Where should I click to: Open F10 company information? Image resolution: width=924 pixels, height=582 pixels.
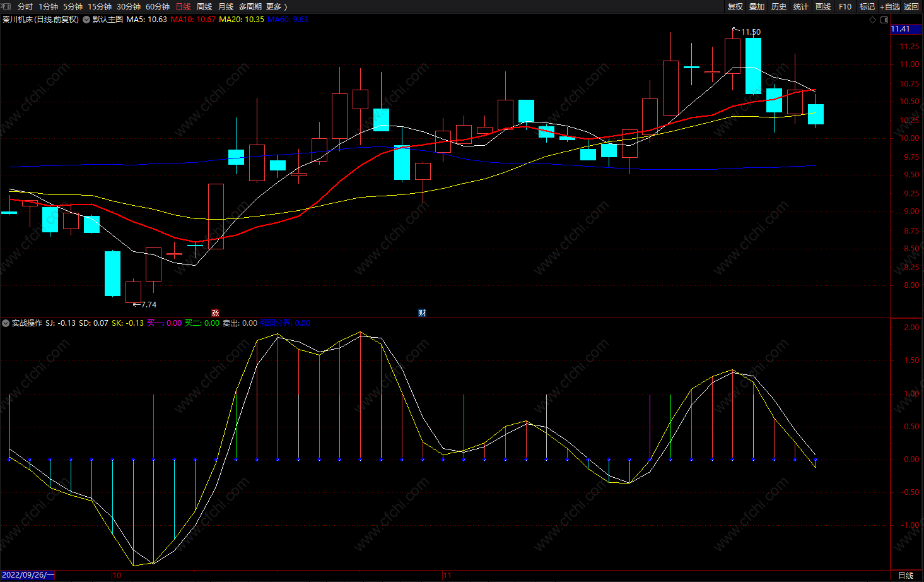(x=845, y=7)
